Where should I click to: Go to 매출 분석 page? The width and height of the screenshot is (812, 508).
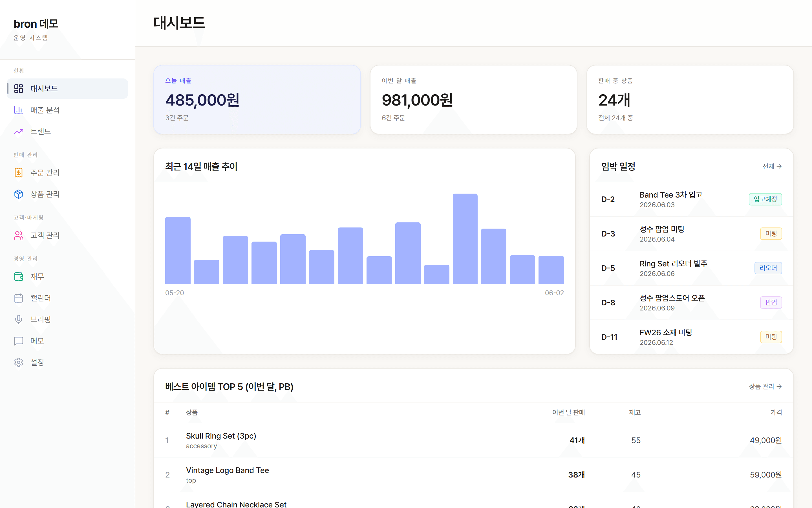coord(67,110)
